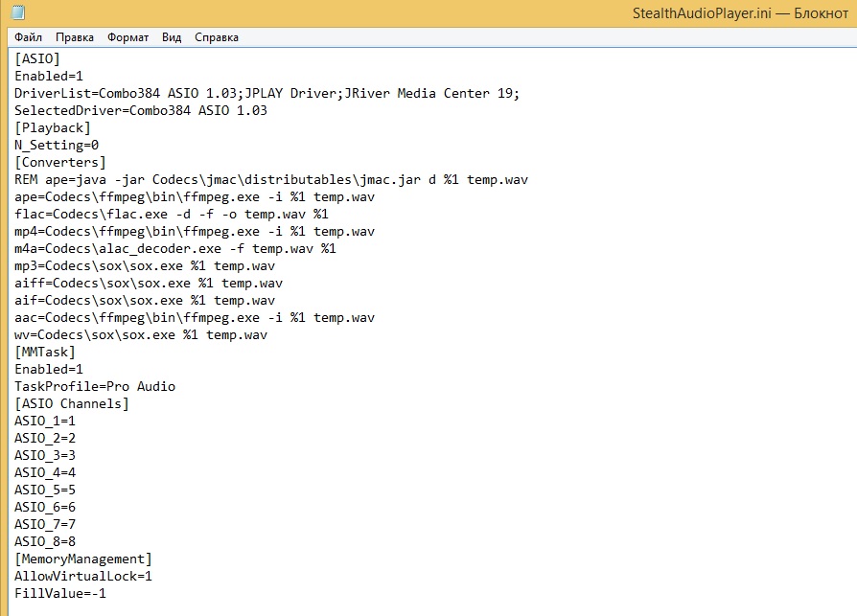This screenshot has height=616, width=857.
Task: Click the m4a=Codecs\alac_decoder.exe line
Action: point(174,248)
